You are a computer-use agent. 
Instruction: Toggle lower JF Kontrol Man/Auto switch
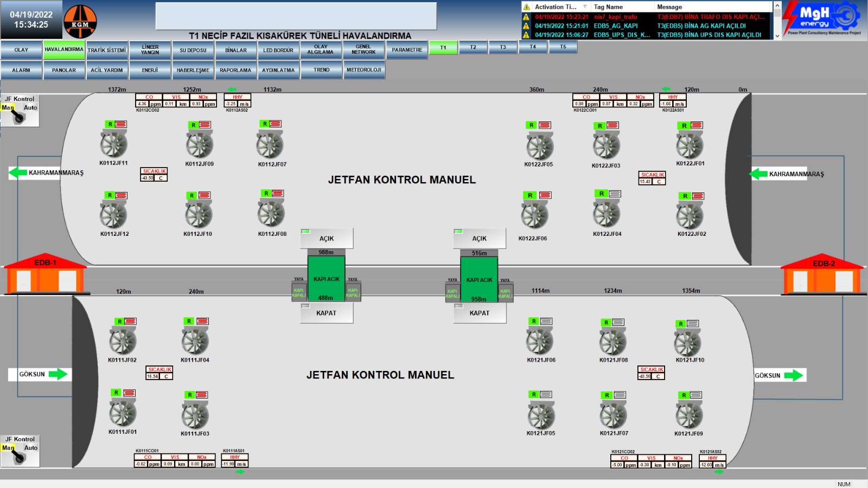click(19, 455)
